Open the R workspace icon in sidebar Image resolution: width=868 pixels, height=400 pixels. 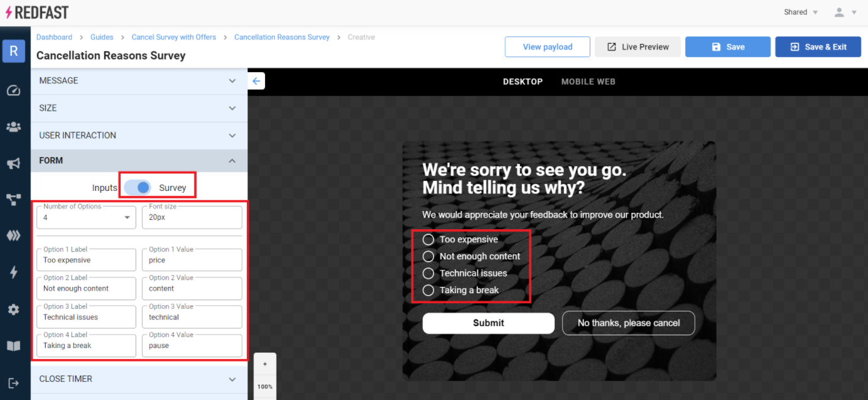pyautogui.click(x=14, y=51)
